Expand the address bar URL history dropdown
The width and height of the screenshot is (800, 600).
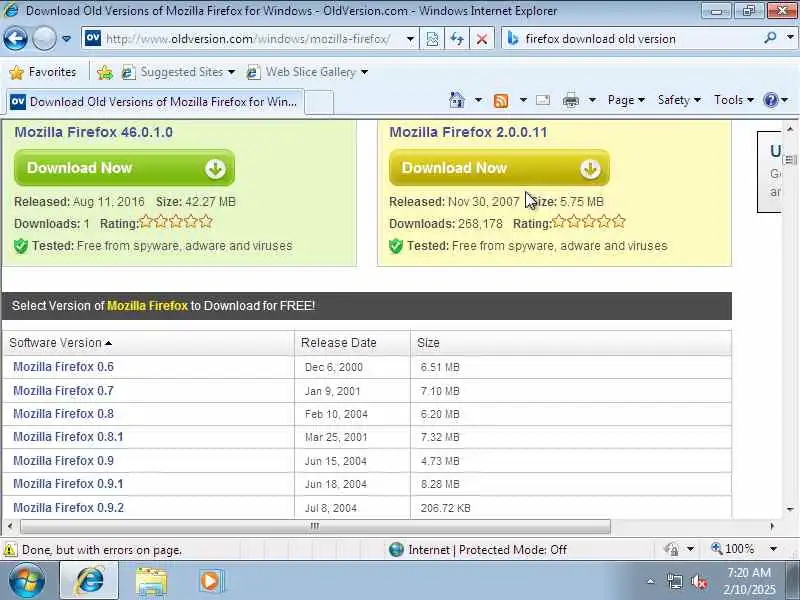(410, 39)
